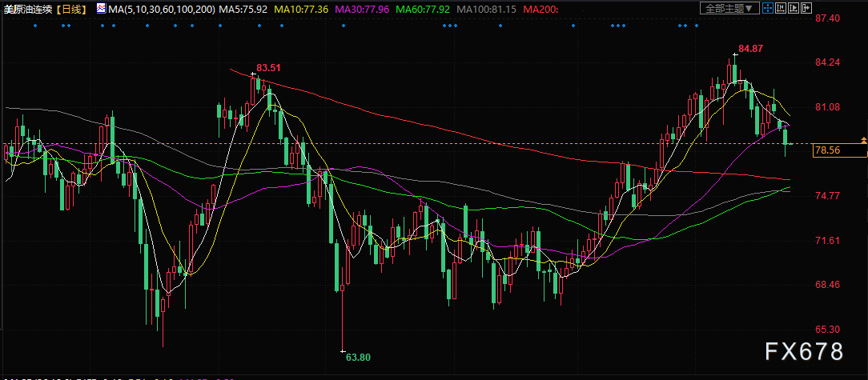The image size is (868, 380).
Task: Click the orange arrow marker above 78.56
Action: (863, 140)
